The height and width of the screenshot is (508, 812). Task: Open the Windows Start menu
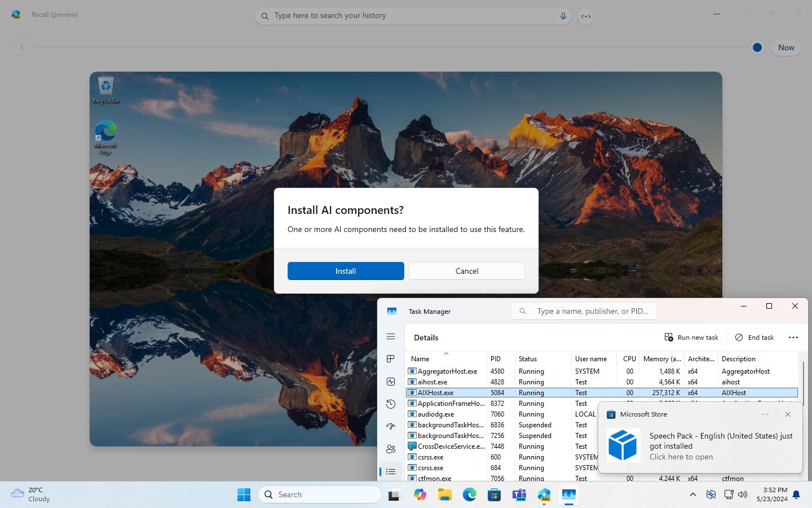coord(244,494)
